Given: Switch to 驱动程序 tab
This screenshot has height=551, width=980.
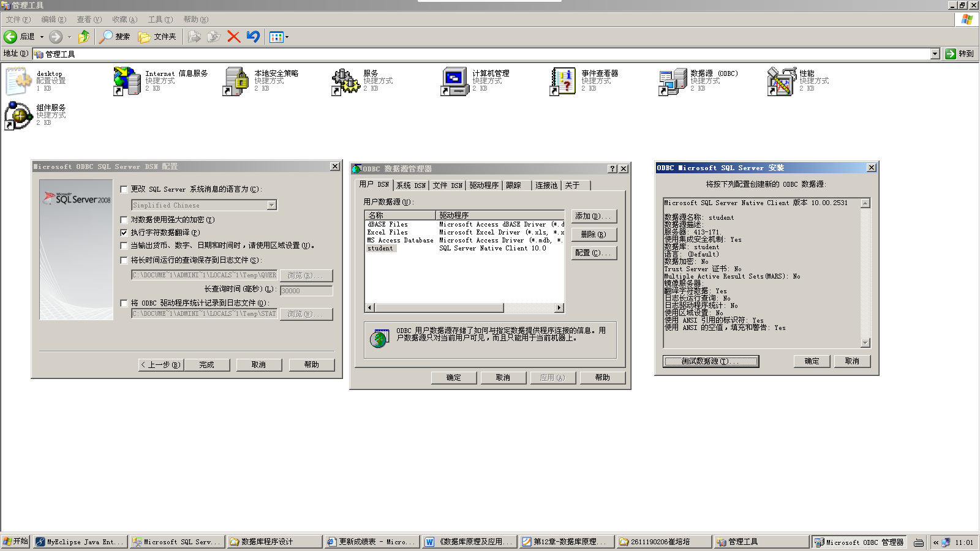Looking at the screenshot, I should point(484,186).
